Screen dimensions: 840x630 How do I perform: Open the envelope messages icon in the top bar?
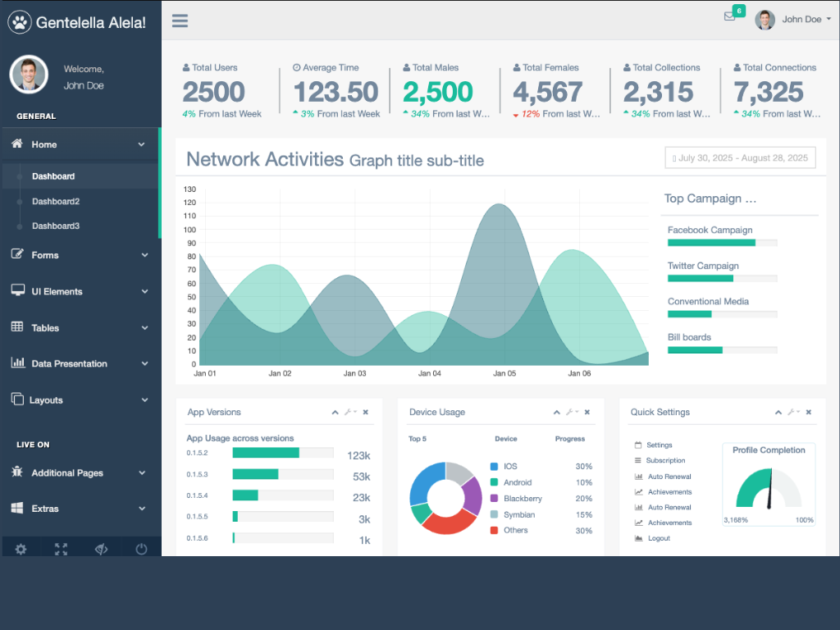(x=729, y=16)
